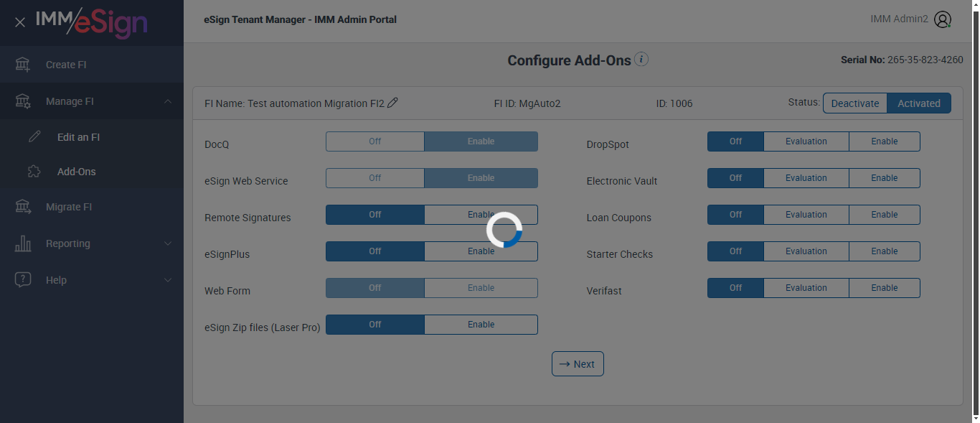Enable DropSpot add-on
The width and height of the screenshot is (980, 423).
click(x=885, y=141)
